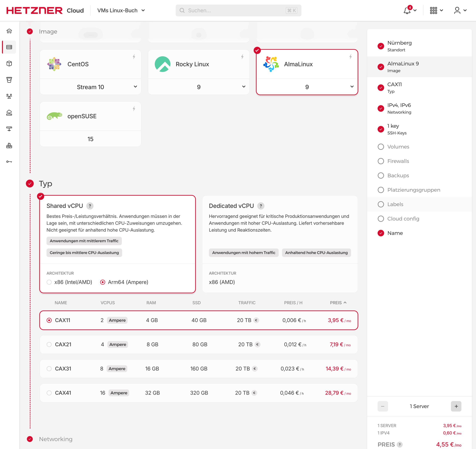Expand the Rocky Linux version 9 dropdown

(199, 87)
